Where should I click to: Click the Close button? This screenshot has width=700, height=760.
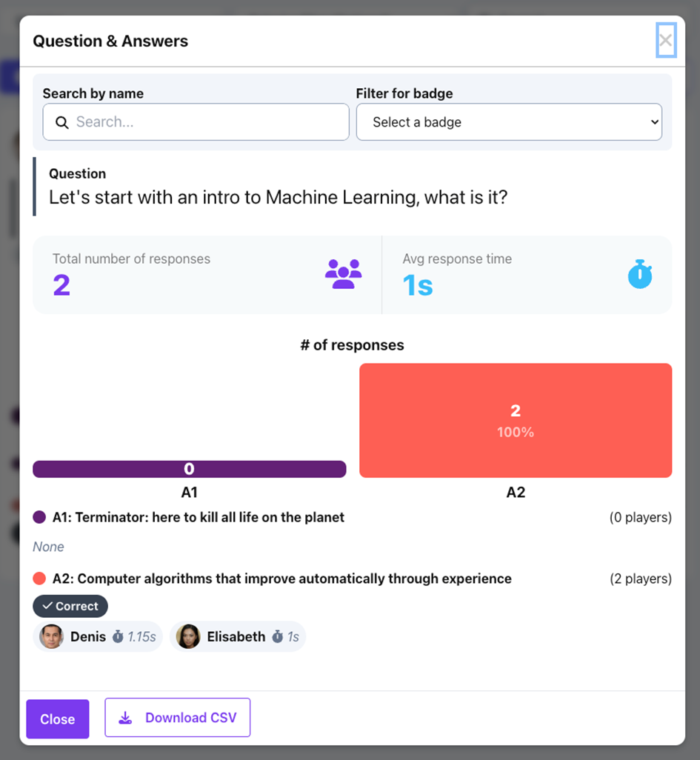tap(57, 719)
